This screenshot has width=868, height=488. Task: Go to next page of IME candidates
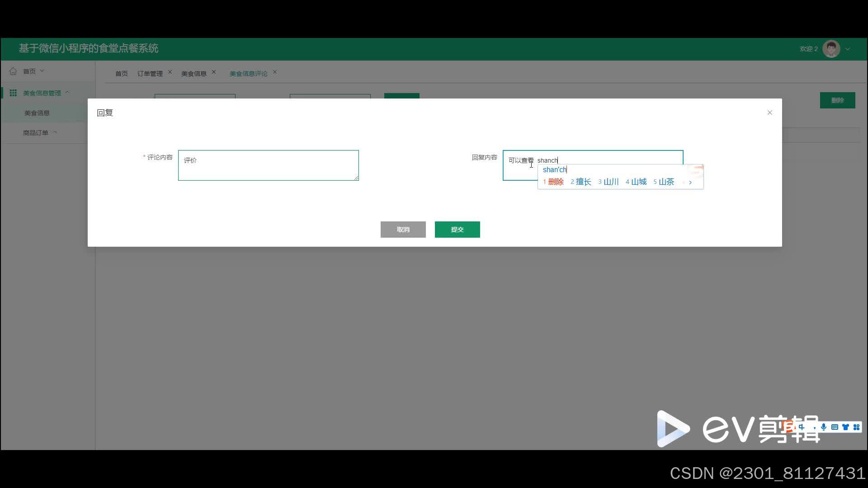pos(690,182)
